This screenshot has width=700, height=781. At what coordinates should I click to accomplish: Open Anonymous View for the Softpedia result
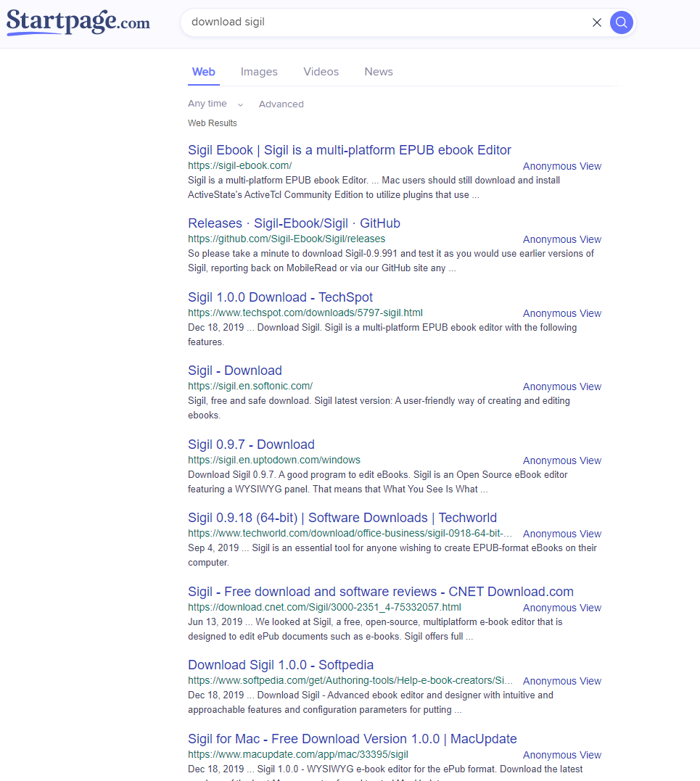[x=562, y=682]
